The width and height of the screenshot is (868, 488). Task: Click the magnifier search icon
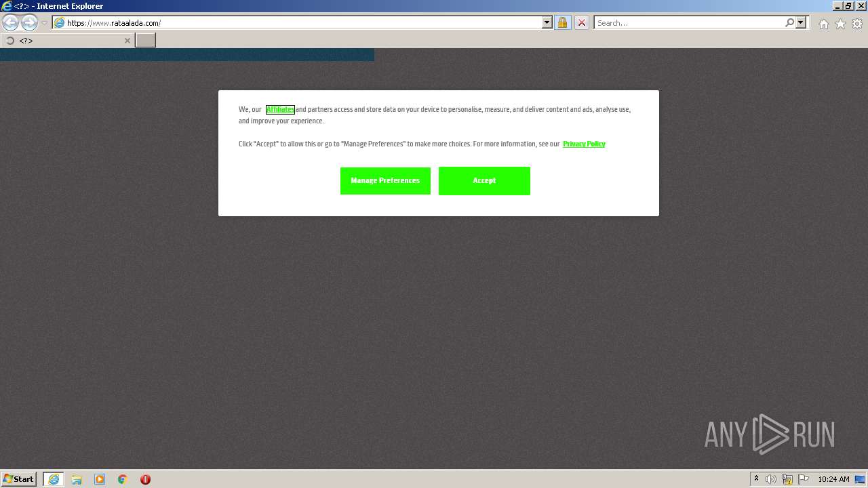[789, 23]
